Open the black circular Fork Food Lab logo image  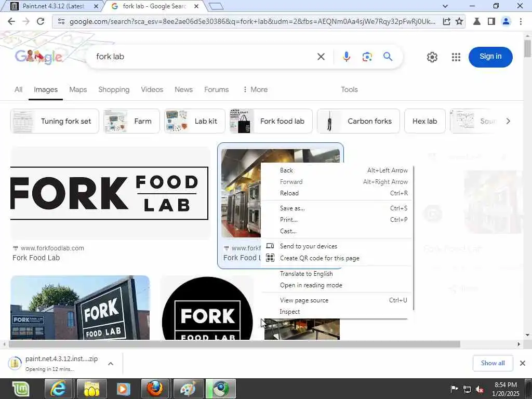[207, 308]
